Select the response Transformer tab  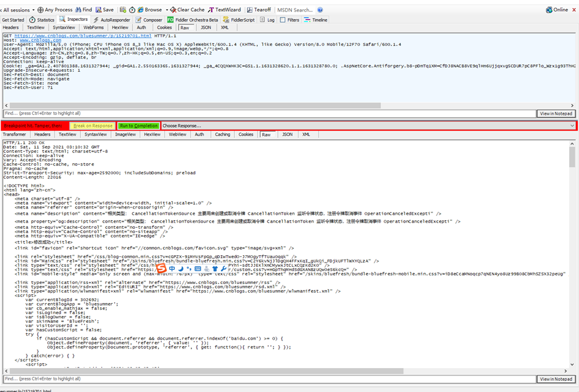click(x=14, y=134)
